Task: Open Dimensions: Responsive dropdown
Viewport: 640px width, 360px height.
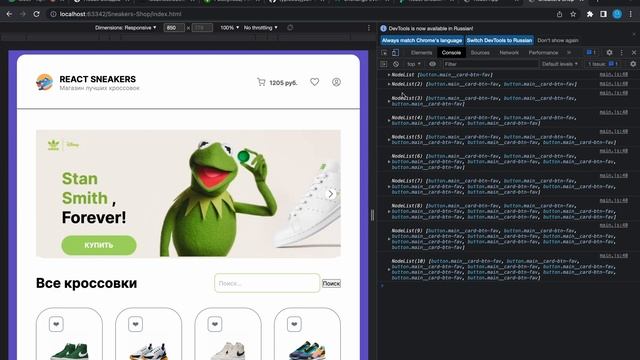Action: click(x=126, y=28)
